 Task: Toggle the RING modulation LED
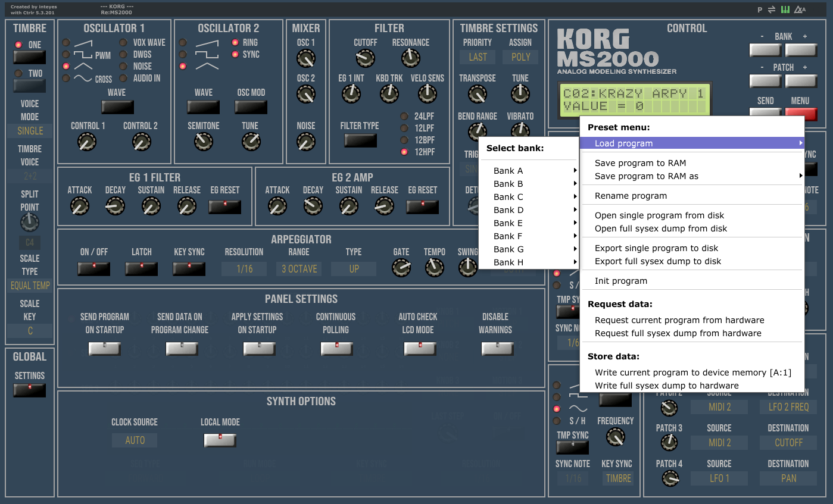[235, 43]
